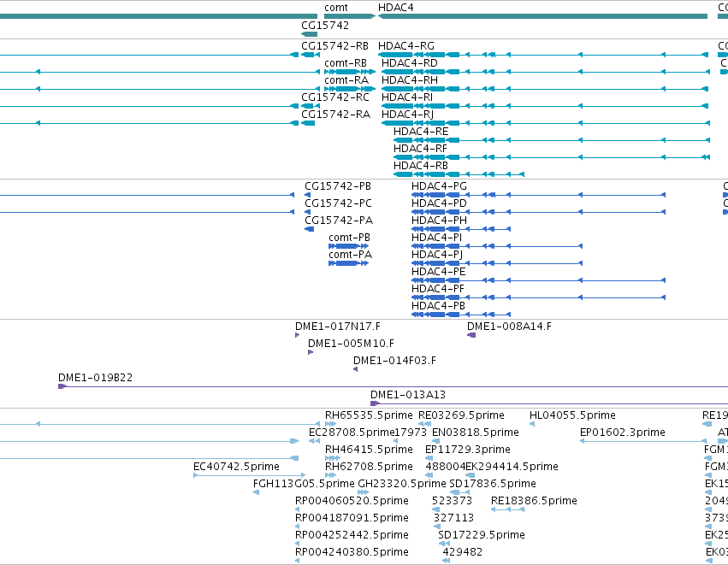Click the HDAC4-RD transcript label
The height and width of the screenshot is (565, 728).
pyautogui.click(x=410, y=63)
